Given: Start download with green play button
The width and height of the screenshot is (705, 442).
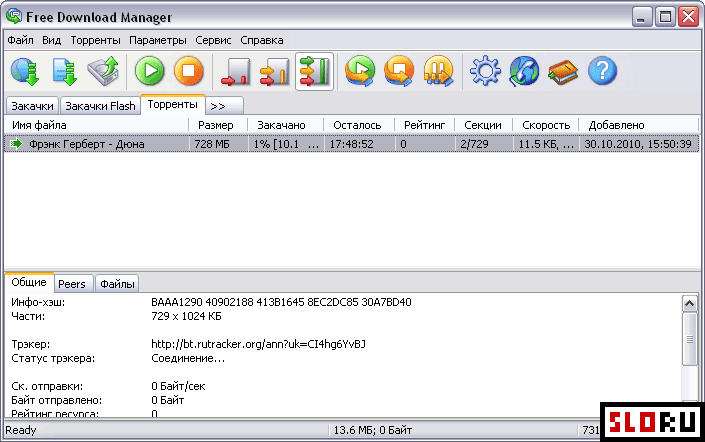Looking at the screenshot, I should click(149, 71).
